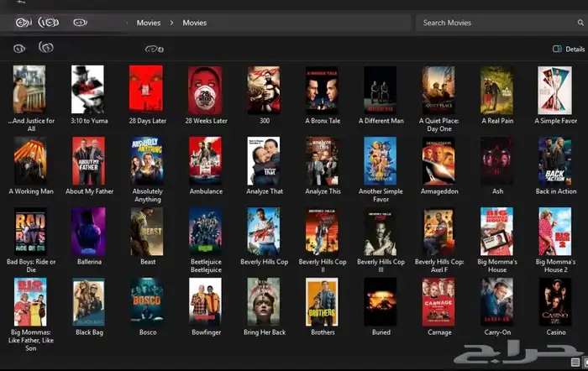Image resolution: width=588 pixels, height=371 pixels.
Task: Click the Analyze That poster
Action: 264,161
